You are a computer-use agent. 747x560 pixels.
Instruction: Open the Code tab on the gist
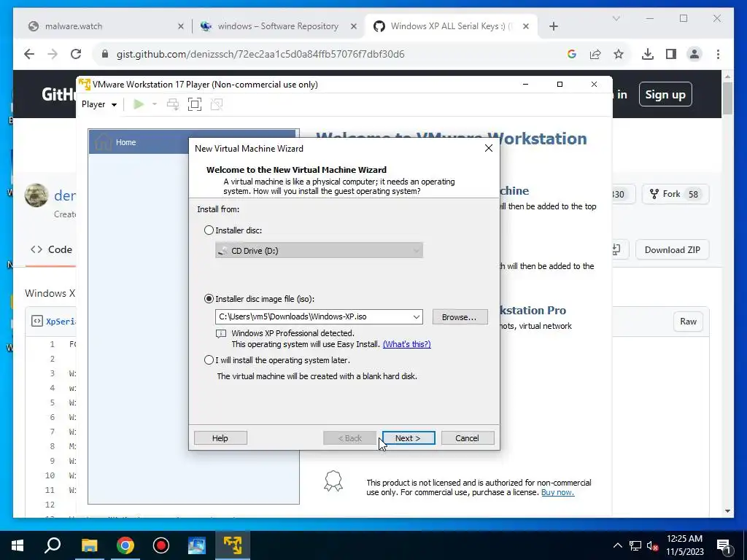click(52, 249)
